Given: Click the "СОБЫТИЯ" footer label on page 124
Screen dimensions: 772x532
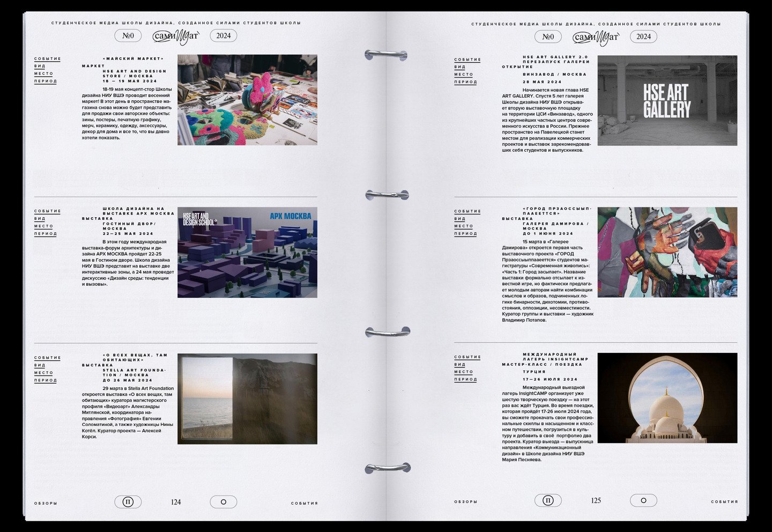Looking at the screenshot, I should [x=305, y=504].
